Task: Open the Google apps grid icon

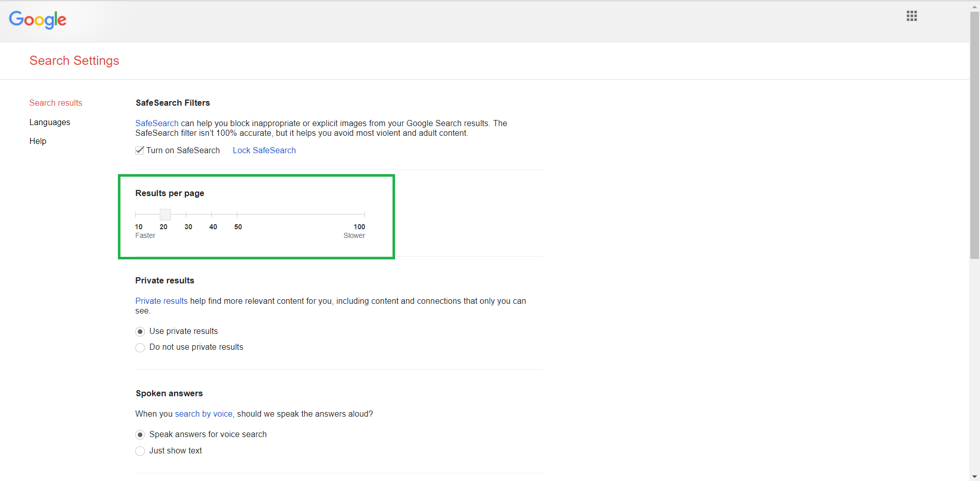Action: click(x=912, y=16)
